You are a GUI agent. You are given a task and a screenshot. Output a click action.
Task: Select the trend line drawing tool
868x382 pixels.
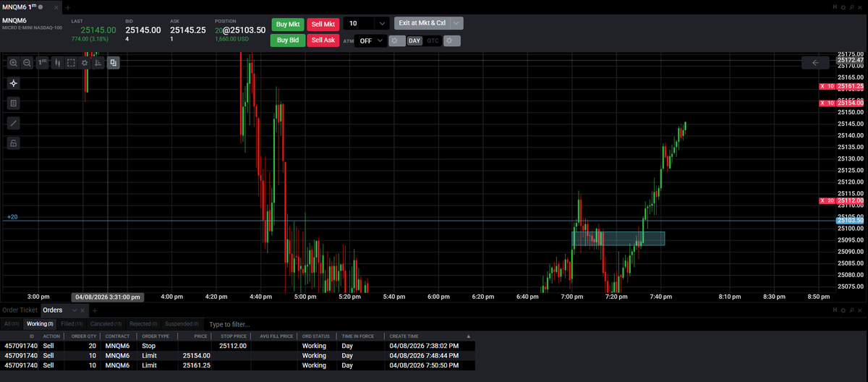point(14,123)
